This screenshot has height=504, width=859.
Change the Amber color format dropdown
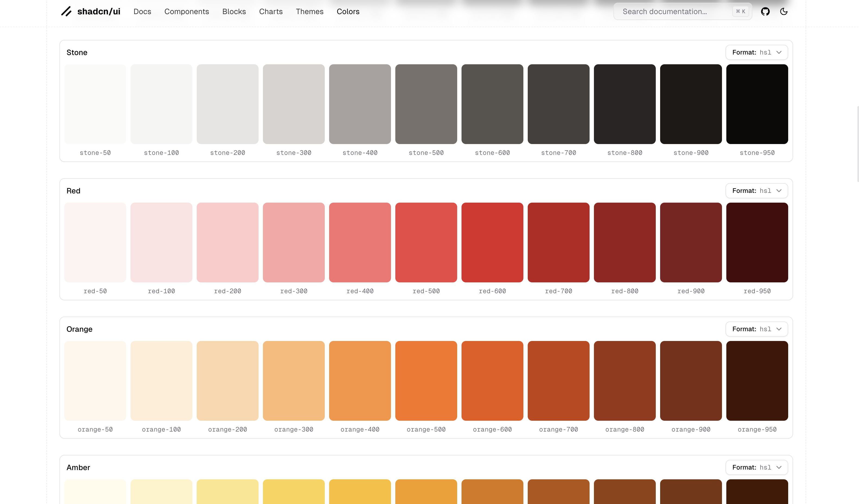coord(756,468)
